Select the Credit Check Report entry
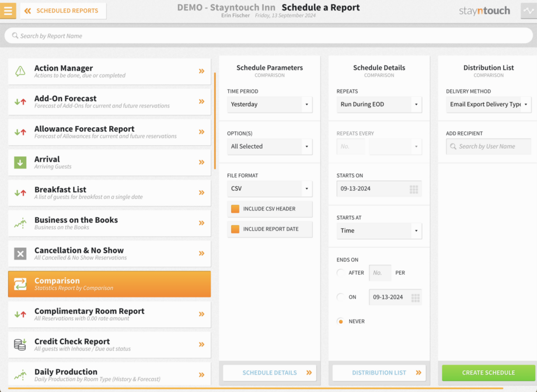This screenshot has width=537, height=392. click(109, 345)
